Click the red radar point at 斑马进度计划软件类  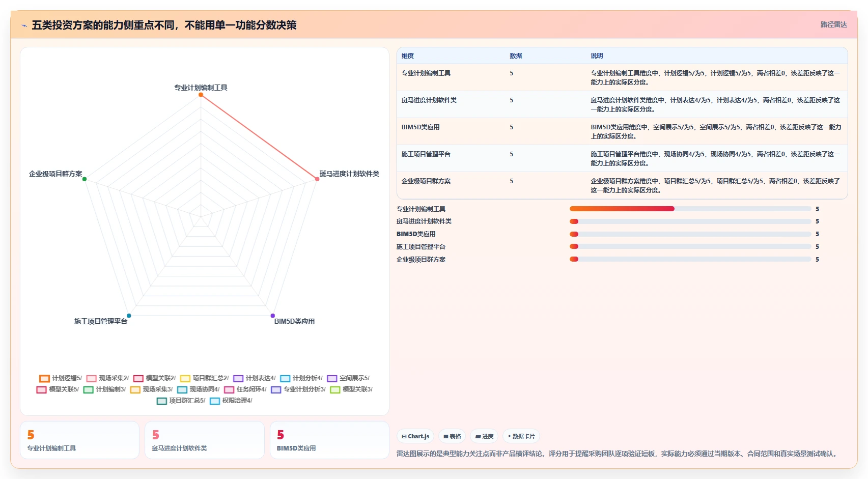(317, 179)
